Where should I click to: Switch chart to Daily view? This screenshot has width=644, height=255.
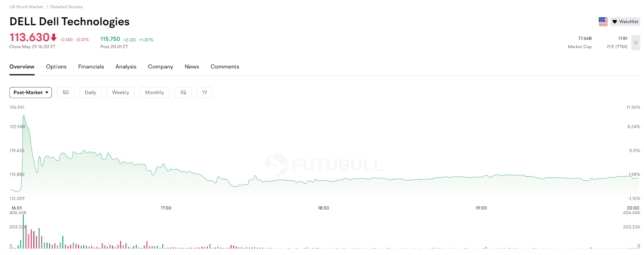point(90,93)
